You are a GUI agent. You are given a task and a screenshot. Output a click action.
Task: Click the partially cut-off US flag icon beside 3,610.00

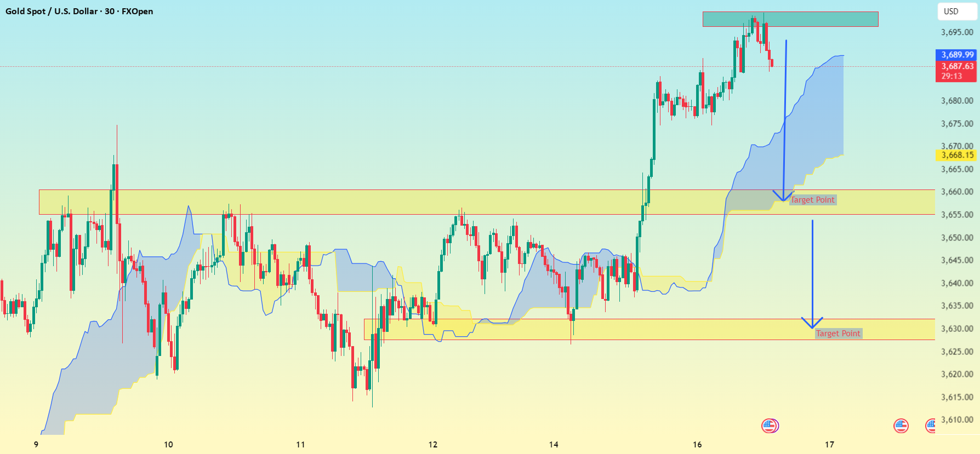tap(930, 426)
